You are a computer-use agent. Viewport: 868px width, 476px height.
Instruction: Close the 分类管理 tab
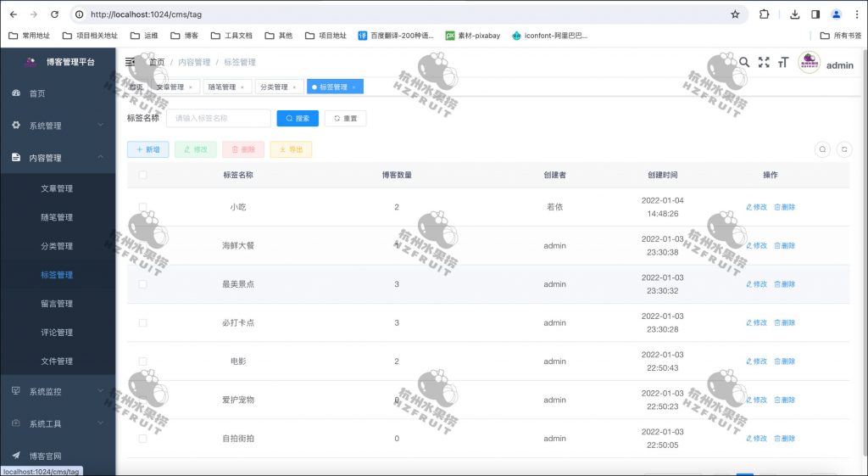point(294,87)
